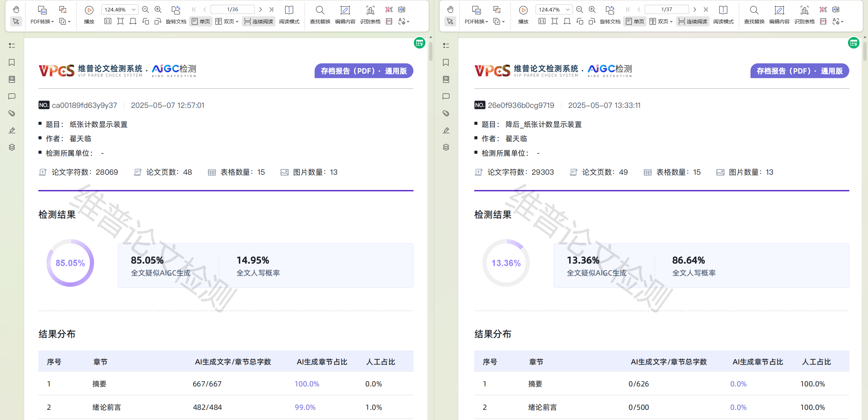Toggle Single Page view in left viewer
The width and height of the screenshot is (868, 420).
coord(201,22)
